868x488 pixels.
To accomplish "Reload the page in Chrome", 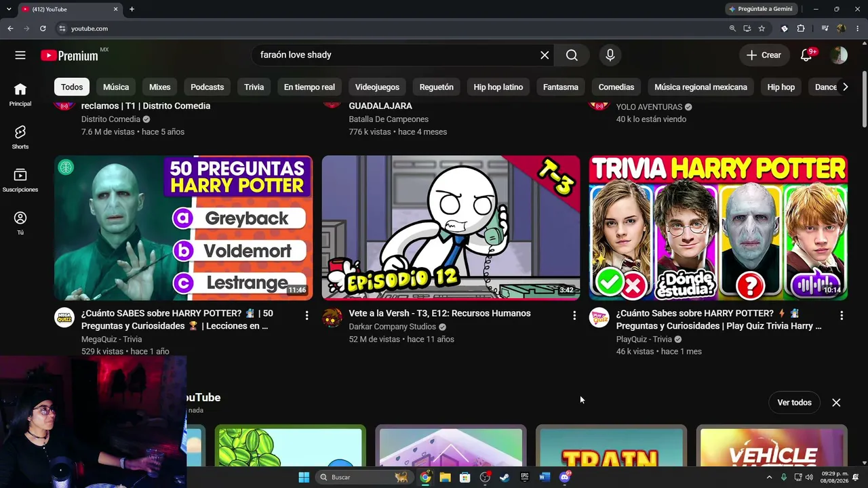I will click(x=43, y=28).
